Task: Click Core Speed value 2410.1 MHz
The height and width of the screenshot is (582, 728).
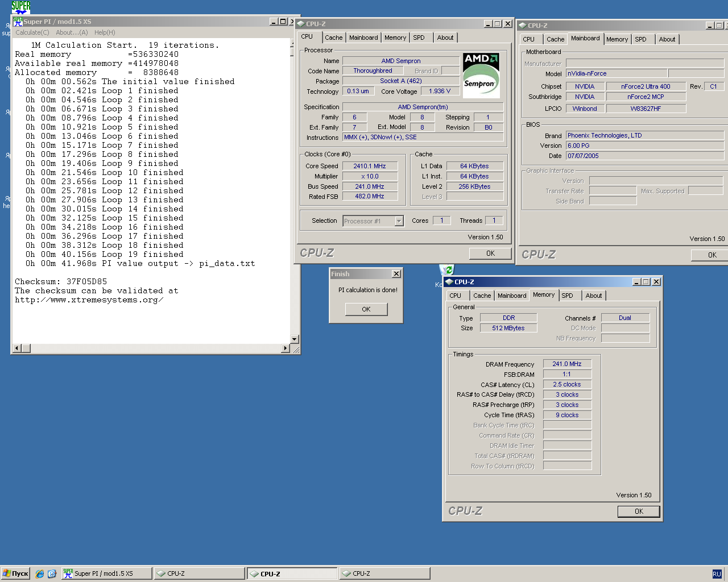Action: pos(370,166)
